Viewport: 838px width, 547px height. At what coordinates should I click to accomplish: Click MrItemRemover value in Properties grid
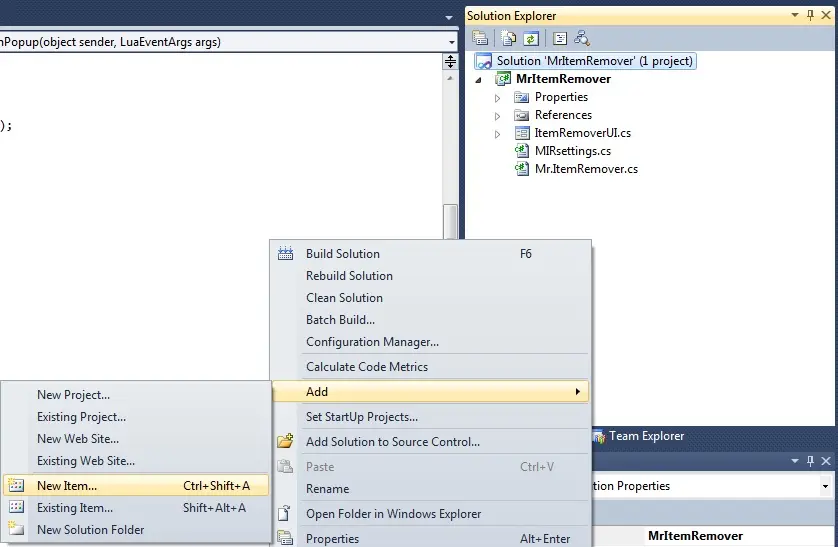coord(695,536)
